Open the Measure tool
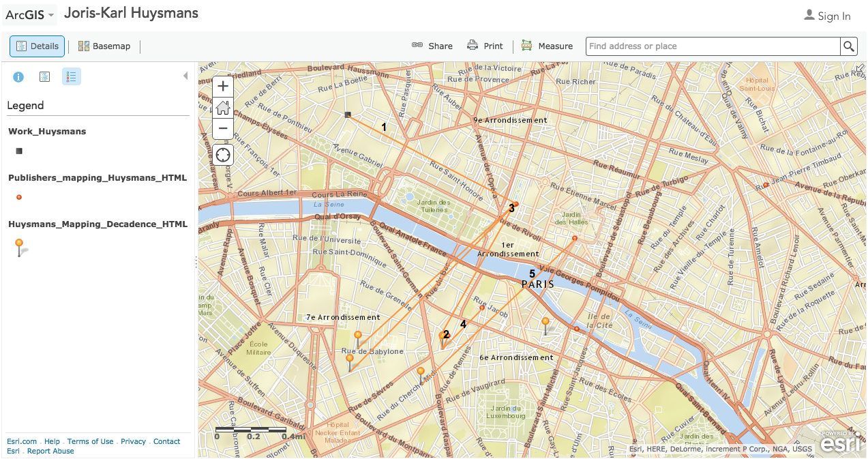Screen dimensions: 868x459 click(547, 46)
